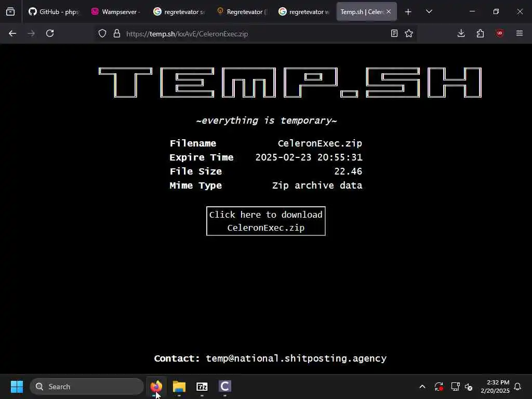
Task: Open the C app taskbar icon
Action: tap(224, 387)
